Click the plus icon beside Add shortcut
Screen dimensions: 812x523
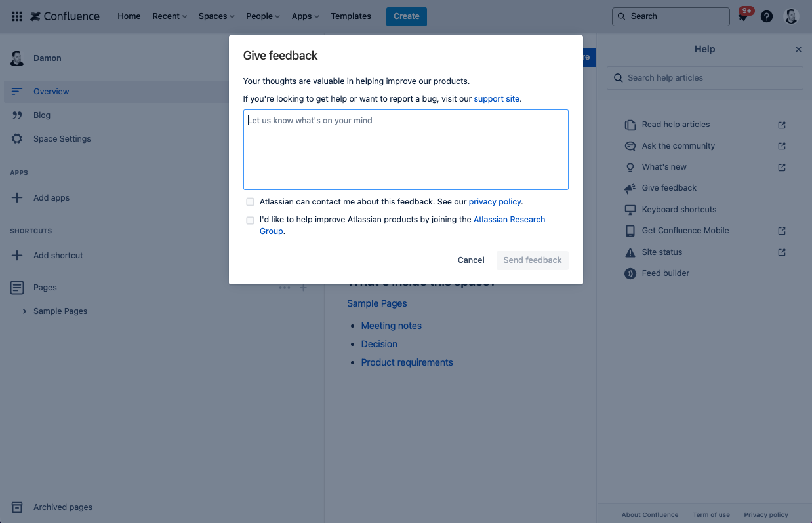[x=17, y=256]
